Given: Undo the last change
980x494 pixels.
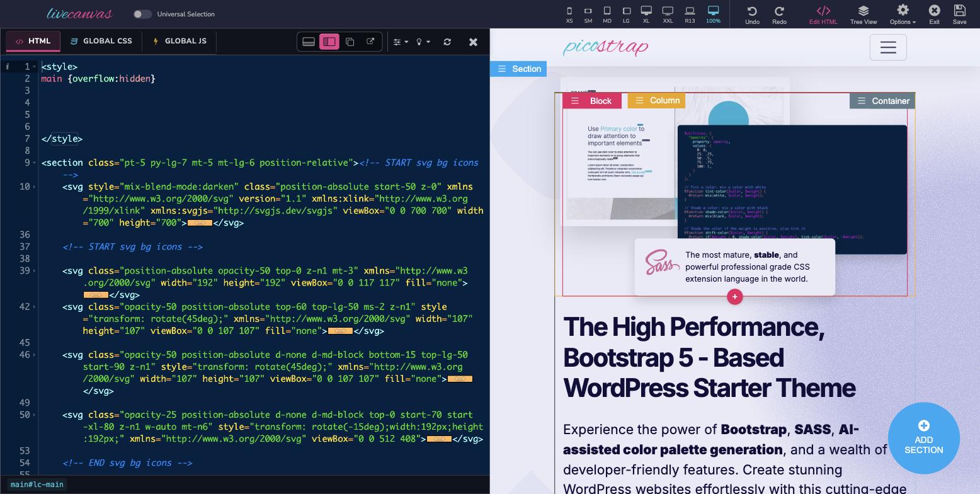Looking at the screenshot, I should click(752, 14).
